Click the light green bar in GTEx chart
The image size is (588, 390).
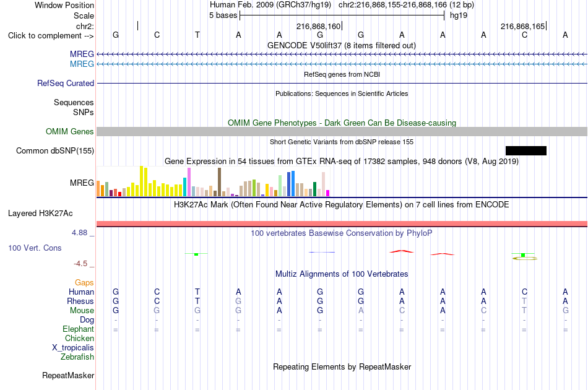coord(280,186)
